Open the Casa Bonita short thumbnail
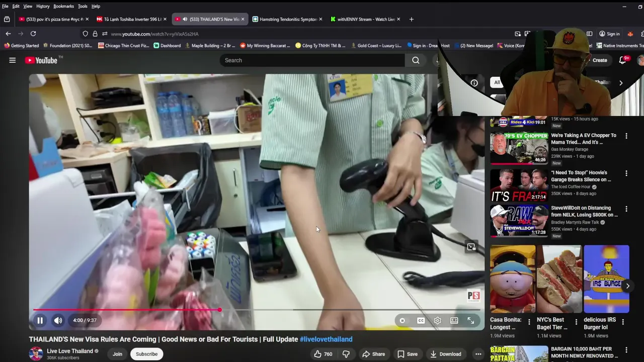Image resolution: width=644 pixels, height=362 pixels. (x=513, y=279)
